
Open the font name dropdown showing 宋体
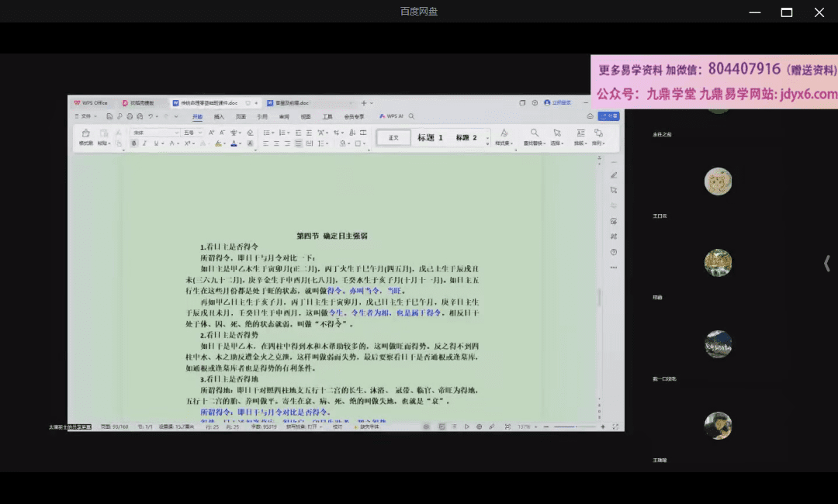tap(155, 133)
